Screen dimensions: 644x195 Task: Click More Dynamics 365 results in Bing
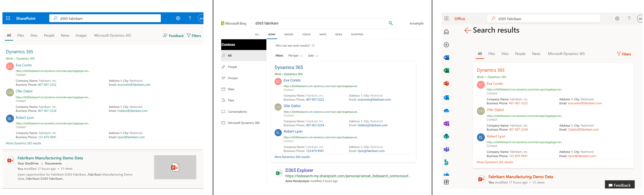pyautogui.click(x=292, y=157)
